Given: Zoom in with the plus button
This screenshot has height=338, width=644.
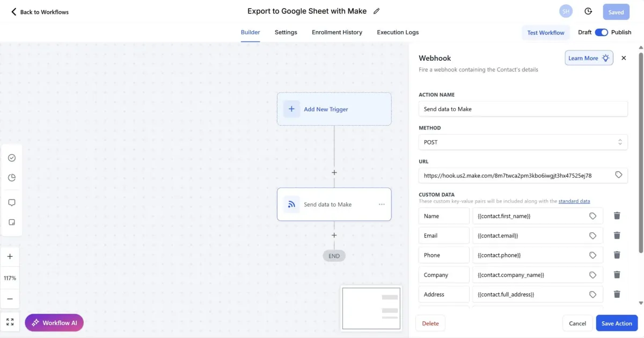Looking at the screenshot, I should [10, 256].
